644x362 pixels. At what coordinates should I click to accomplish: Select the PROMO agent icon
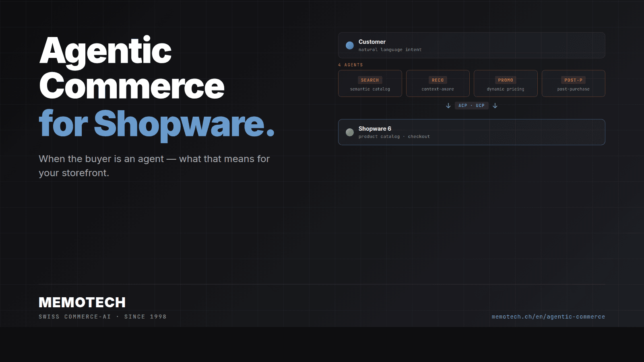[x=505, y=80]
